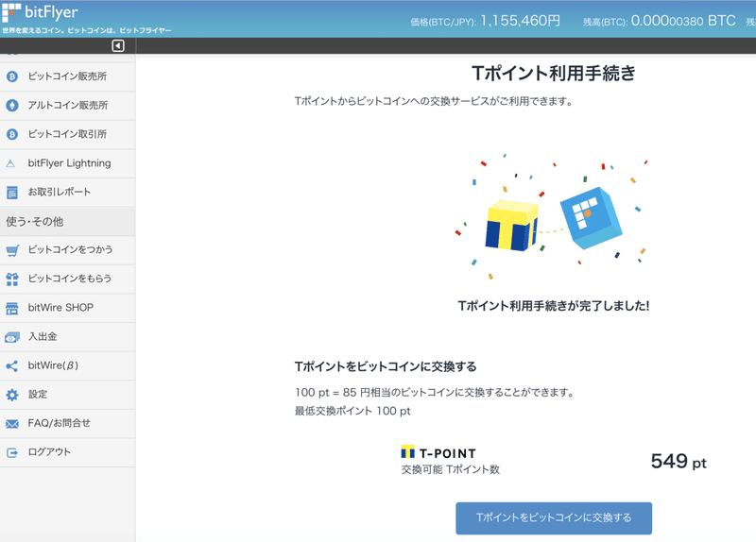
Task: Click the Bitcoin icon beside ビットコイン取引所
Action: tap(12, 134)
